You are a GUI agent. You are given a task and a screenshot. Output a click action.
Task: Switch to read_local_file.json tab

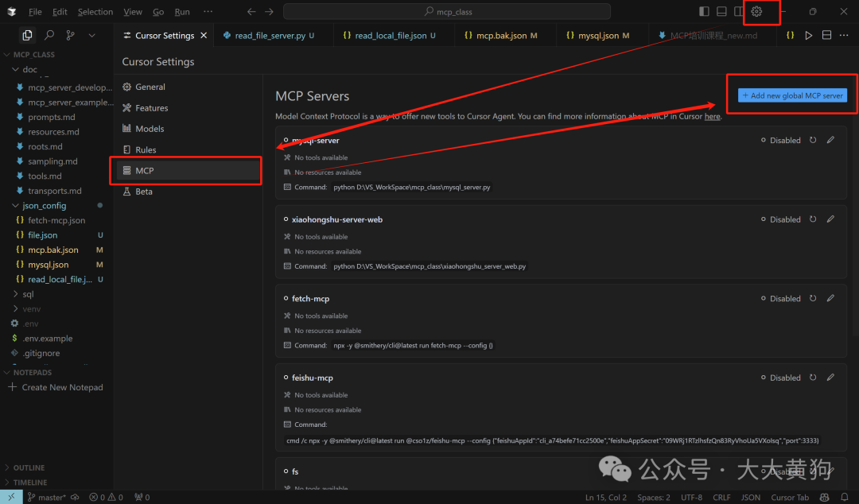(x=390, y=36)
